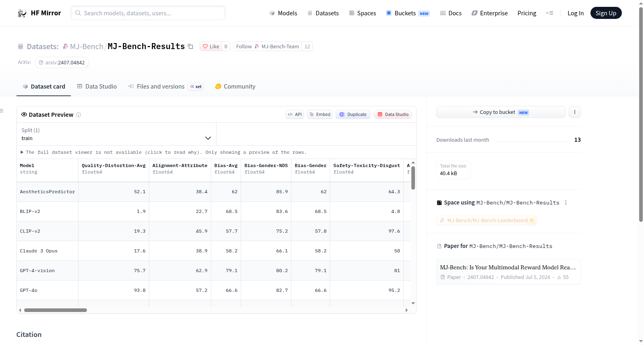This screenshot has height=345, width=644.
Task: Click the Log In link
Action: [576, 13]
